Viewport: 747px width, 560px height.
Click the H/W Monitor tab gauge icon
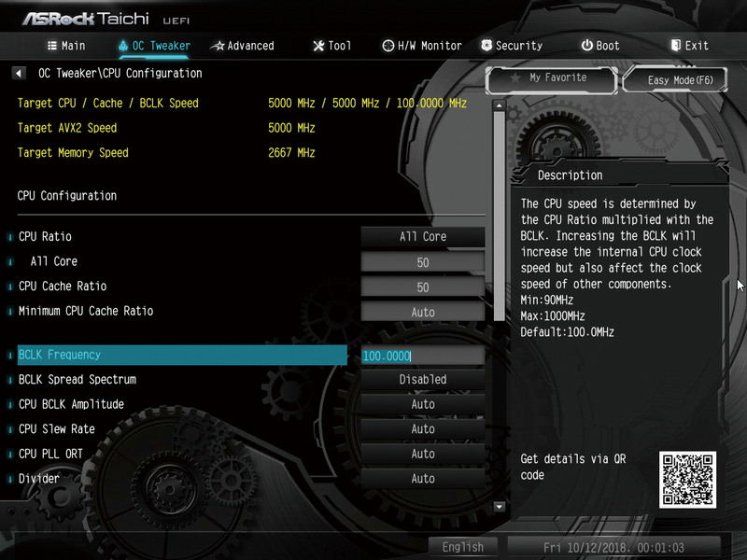[388, 46]
